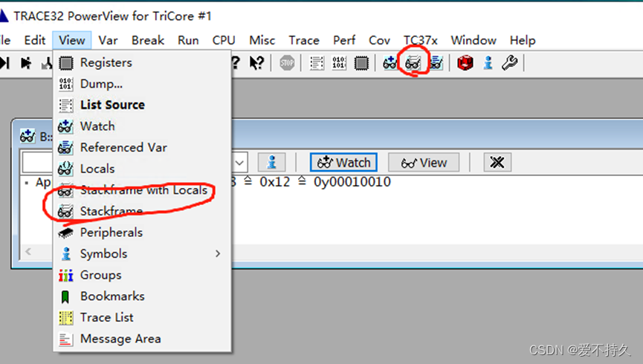
Task: Open the Help menu
Action: pyautogui.click(x=523, y=40)
